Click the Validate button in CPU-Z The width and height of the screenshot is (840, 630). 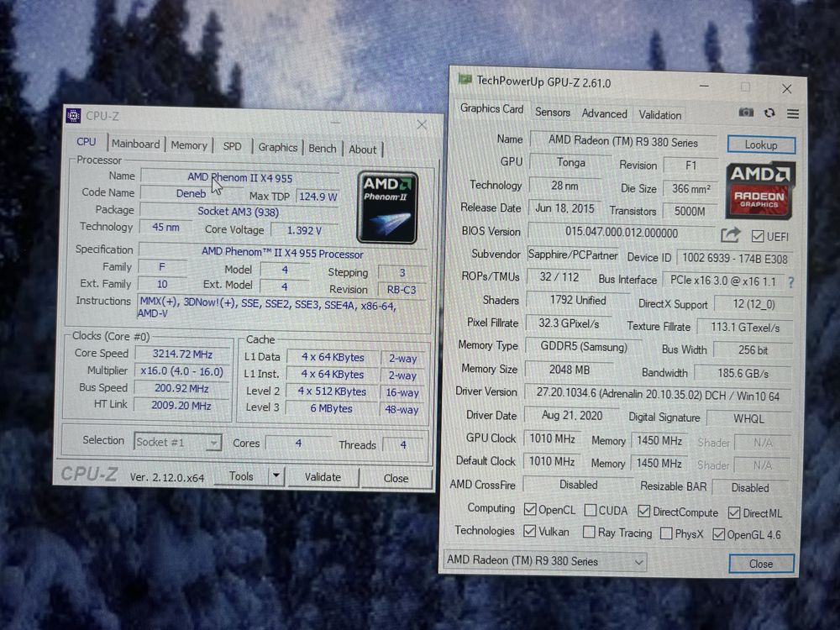tap(323, 477)
